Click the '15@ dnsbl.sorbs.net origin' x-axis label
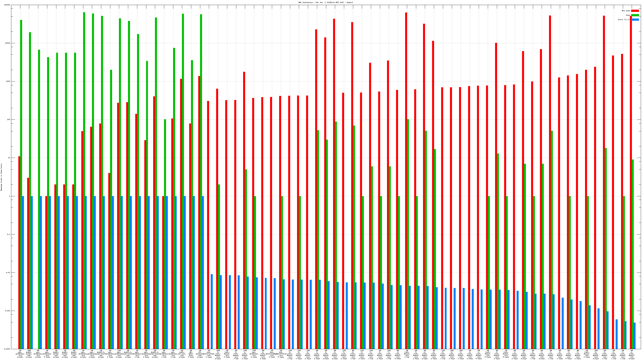 point(29,354)
